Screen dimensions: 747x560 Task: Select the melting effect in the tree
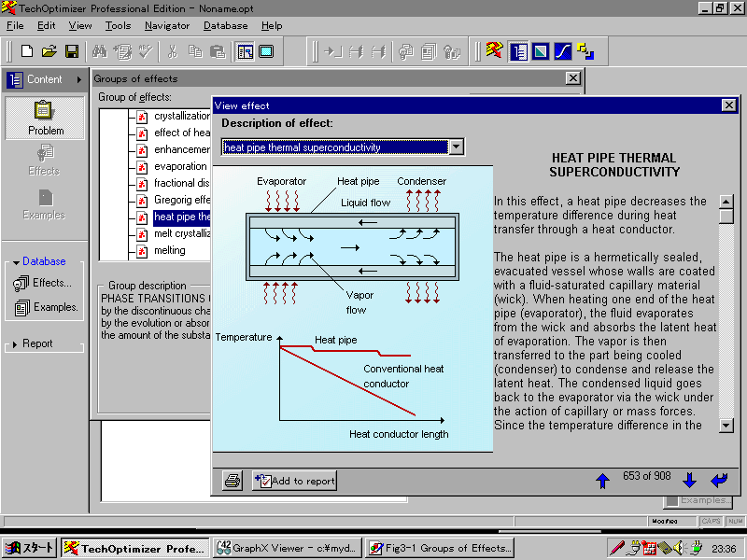point(170,250)
